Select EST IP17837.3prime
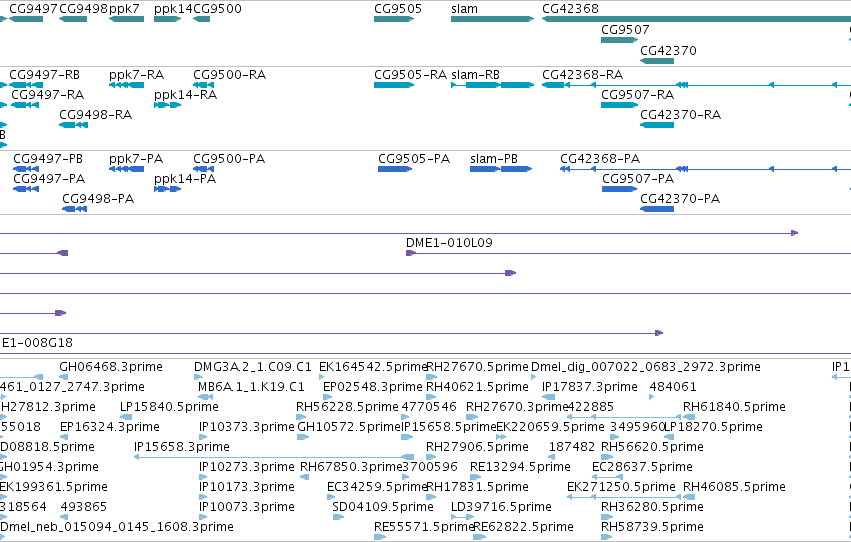 click(x=549, y=397)
